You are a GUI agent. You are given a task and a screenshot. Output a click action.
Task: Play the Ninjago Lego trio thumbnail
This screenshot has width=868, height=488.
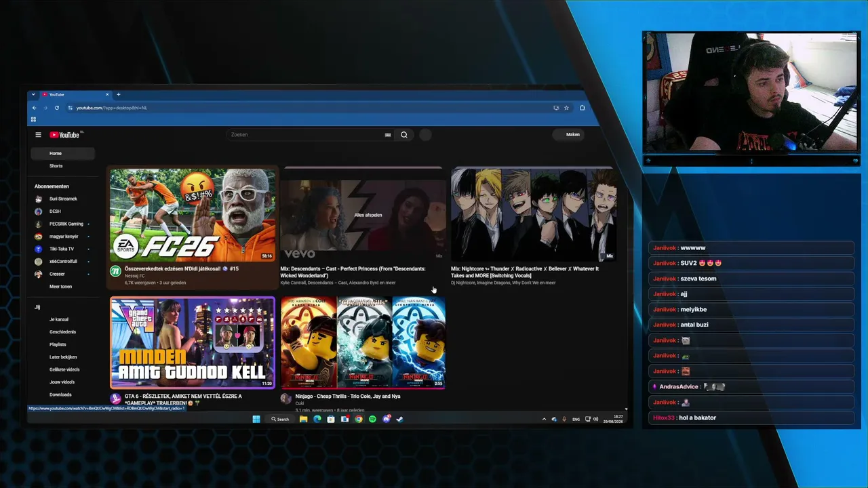(363, 342)
